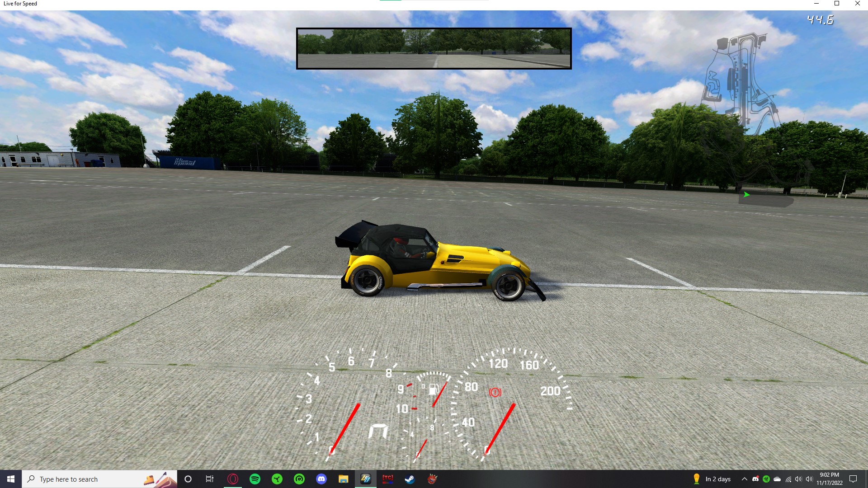The image size is (868, 488).
Task: Click the Razer tray icon
Action: click(x=766, y=479)
